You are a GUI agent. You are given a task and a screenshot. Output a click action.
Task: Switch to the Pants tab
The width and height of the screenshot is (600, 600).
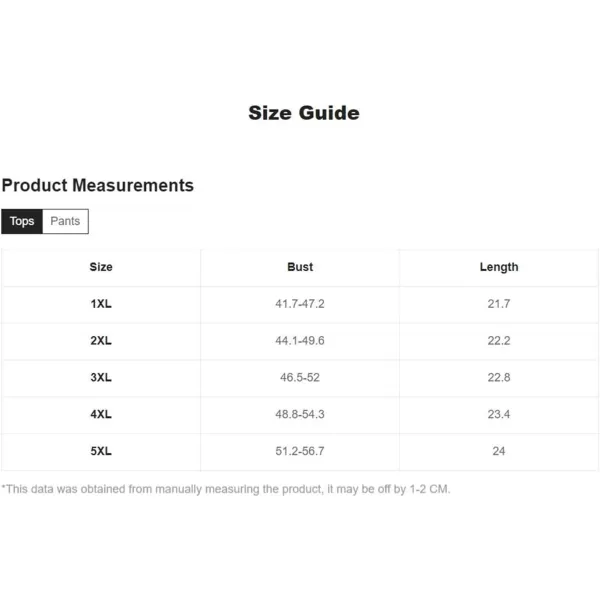(65, 221)
